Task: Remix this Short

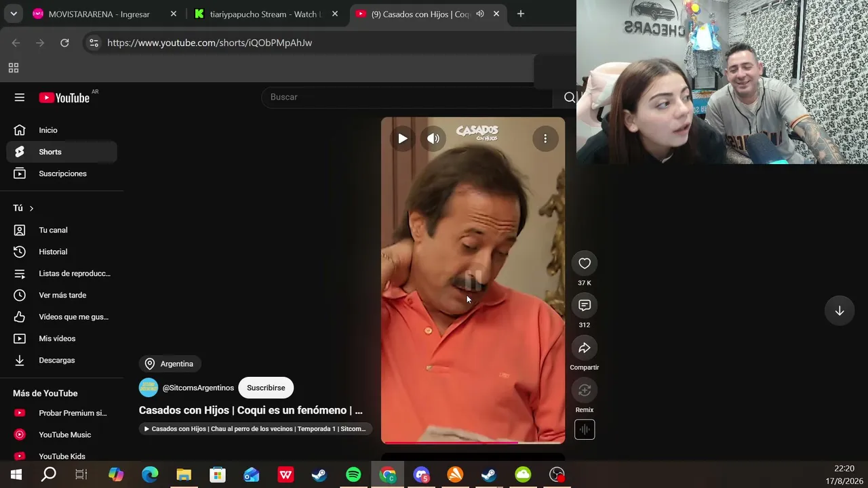Action: tap(585, 390)
